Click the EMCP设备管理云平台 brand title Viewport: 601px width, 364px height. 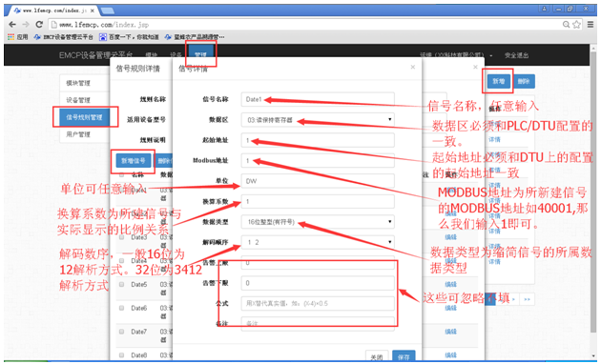click(95, 55)
